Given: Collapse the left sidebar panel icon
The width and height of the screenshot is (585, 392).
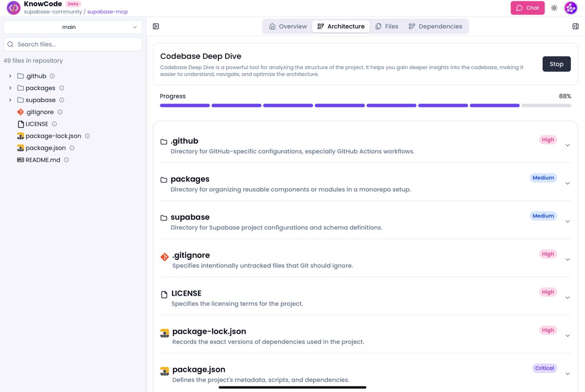Looking at the screenshot, I should click(156, 26).
